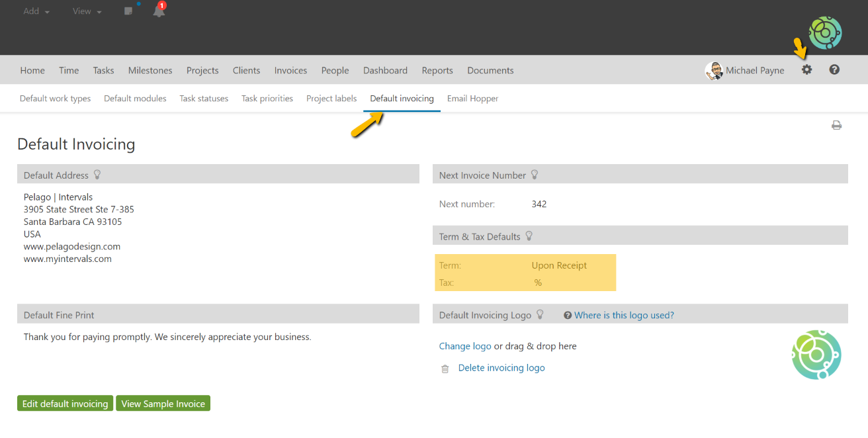Click the help question mark icon

[834, 69]
